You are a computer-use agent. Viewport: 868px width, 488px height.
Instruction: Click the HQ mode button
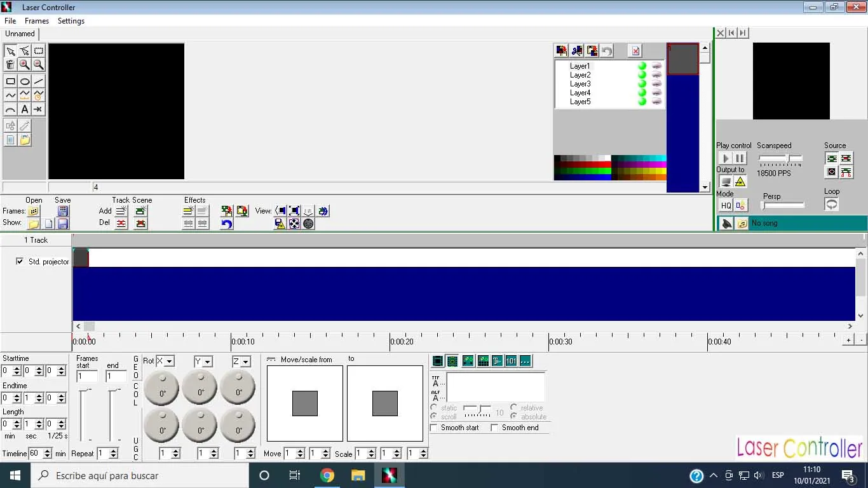[726, 206]
